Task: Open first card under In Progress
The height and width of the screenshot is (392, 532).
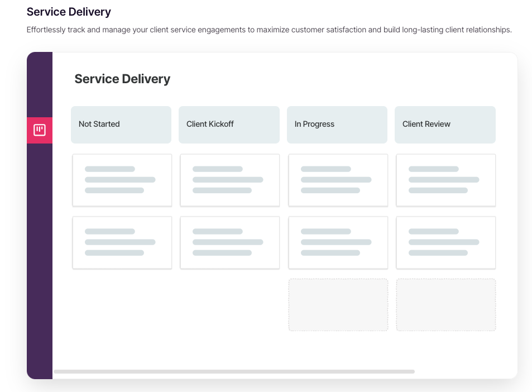Action: pyautogui.click(x=338, y=180)
